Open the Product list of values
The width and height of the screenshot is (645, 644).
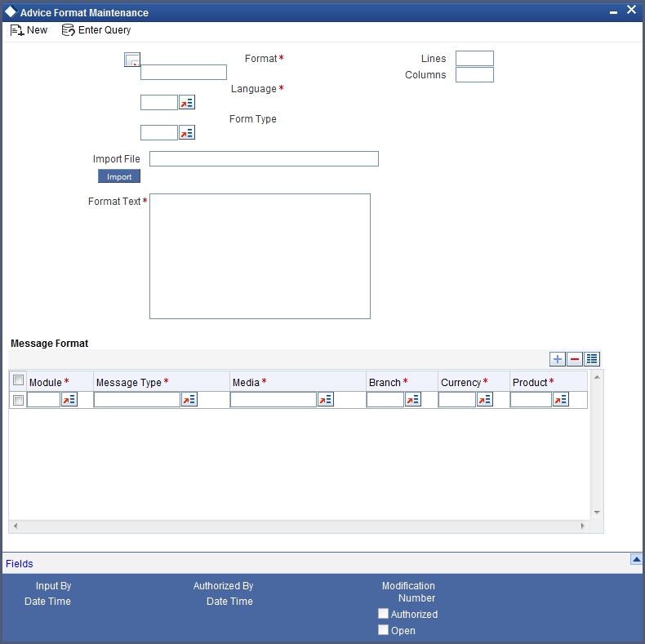561,399
